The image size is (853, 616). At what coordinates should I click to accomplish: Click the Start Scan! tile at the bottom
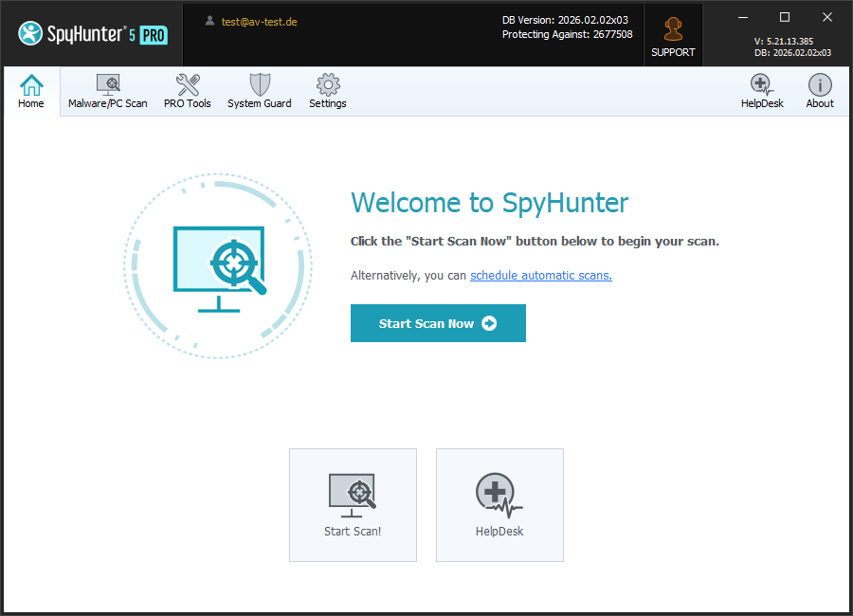(x=353, y=504)
